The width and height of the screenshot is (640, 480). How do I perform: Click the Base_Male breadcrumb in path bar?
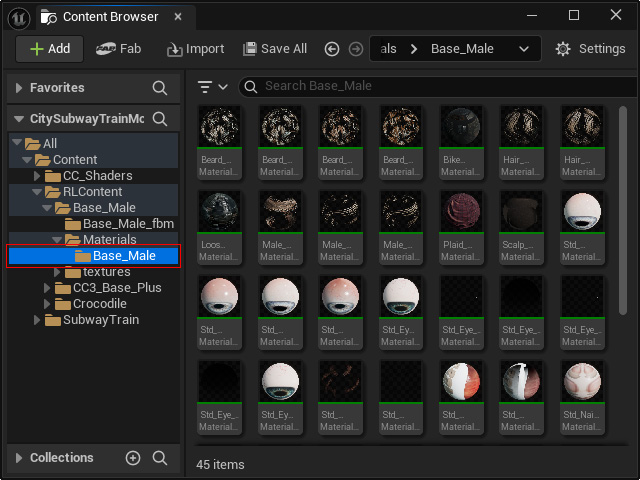click(x=462, y=49)
